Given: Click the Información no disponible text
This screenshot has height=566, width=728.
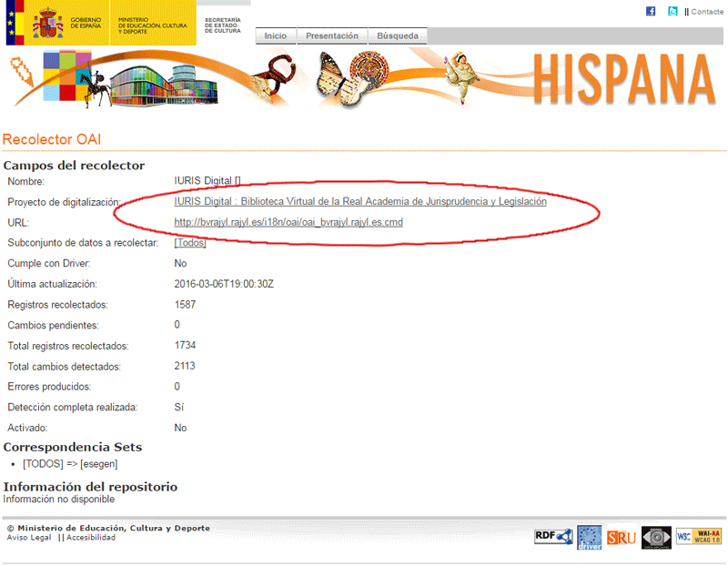Looking at the screenshot, I should (x=59, y=500).
